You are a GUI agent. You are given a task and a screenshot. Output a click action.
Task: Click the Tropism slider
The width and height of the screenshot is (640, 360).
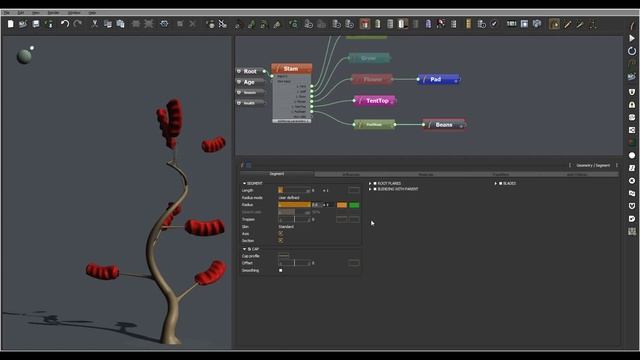pos(294,220)
